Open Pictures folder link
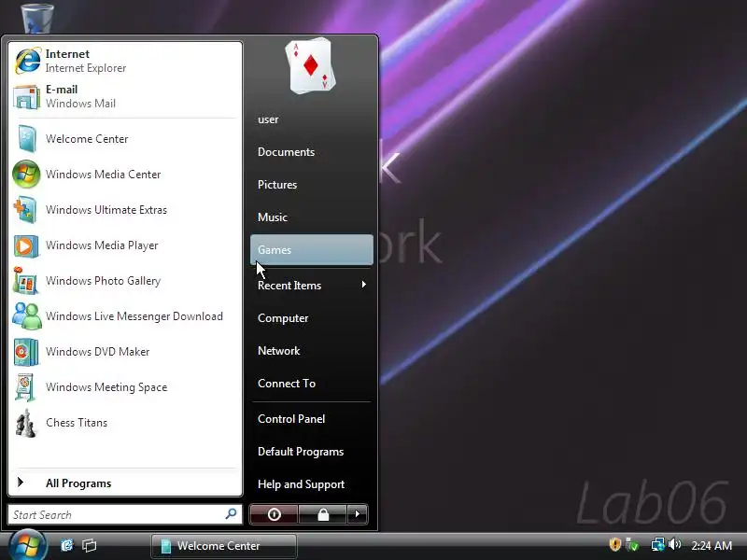Screen dimensions: 747x560 277,185
